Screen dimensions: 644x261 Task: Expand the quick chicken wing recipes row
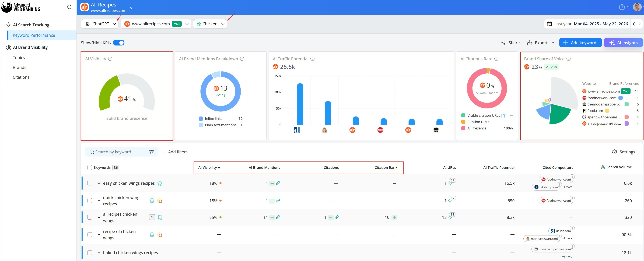99,201
